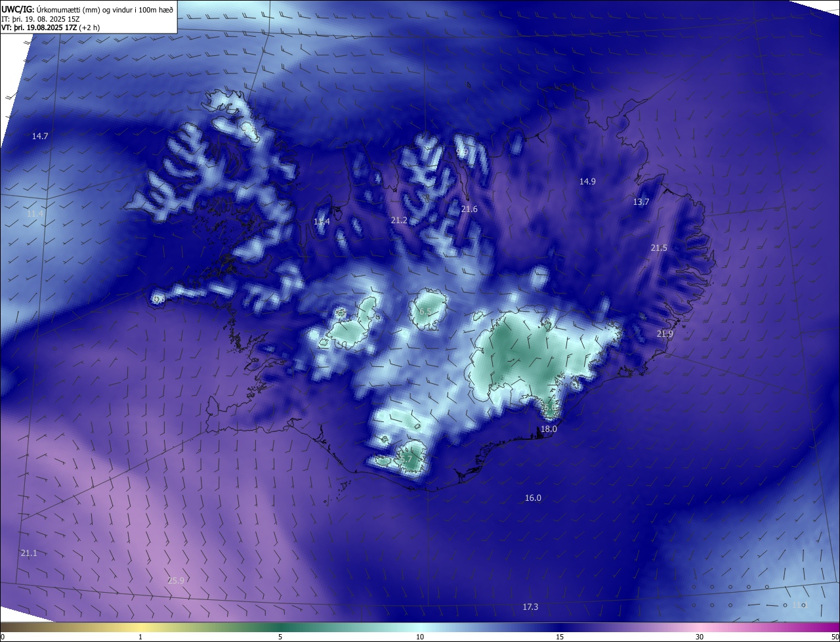Image resolution: width=840 pixels, height=642 pixels.
Task: Click the 21.6 value label on map
Action: tap(469, 209)
